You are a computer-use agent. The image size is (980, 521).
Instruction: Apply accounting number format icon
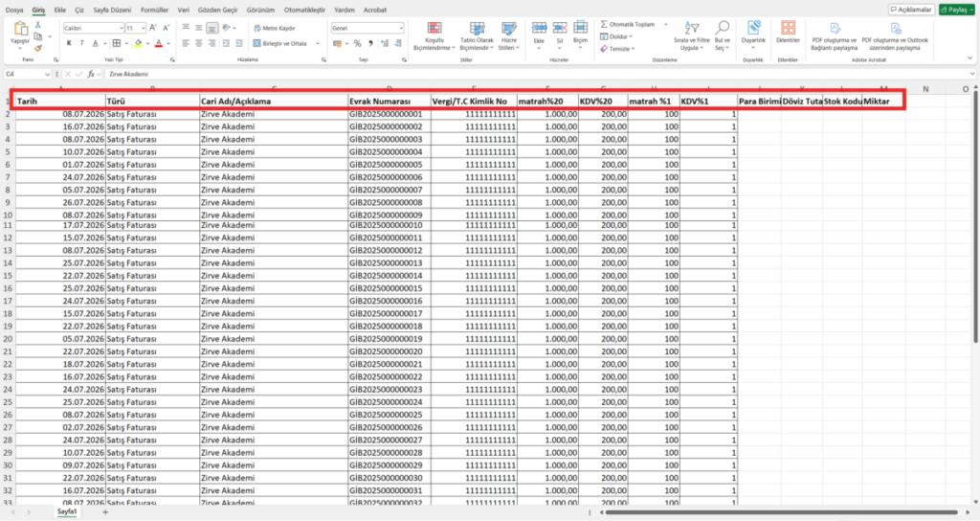(338, 44)
